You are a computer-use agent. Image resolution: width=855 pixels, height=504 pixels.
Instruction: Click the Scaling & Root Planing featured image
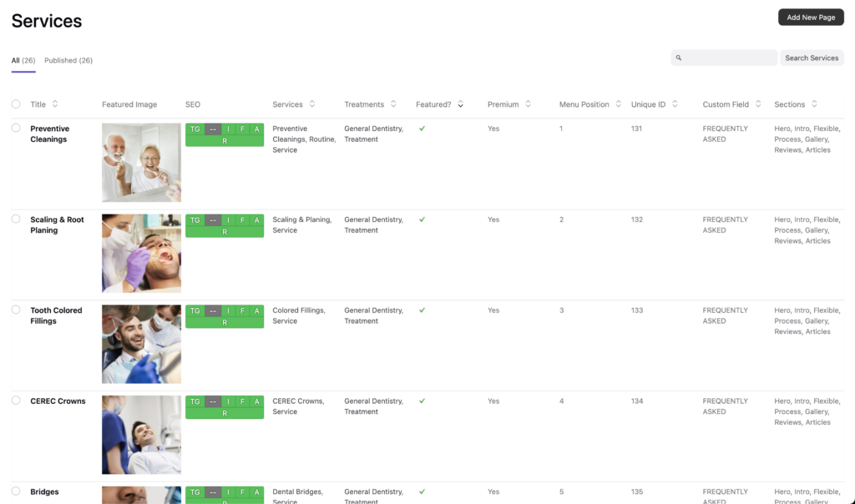coord(141,254)
